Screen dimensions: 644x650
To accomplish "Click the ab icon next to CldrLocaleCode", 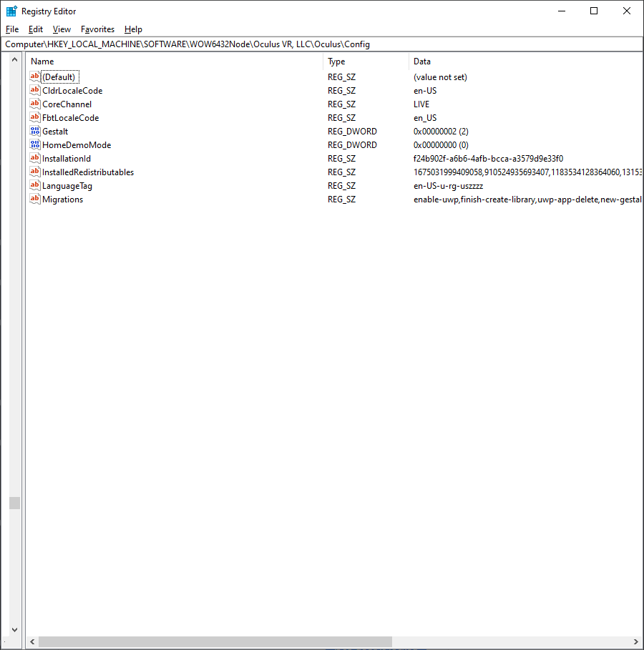I will 34,90.
